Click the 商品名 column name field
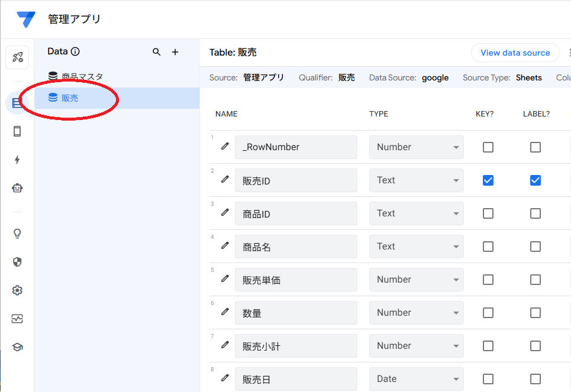This screenshot has width=571, height=392. point(296,247)
